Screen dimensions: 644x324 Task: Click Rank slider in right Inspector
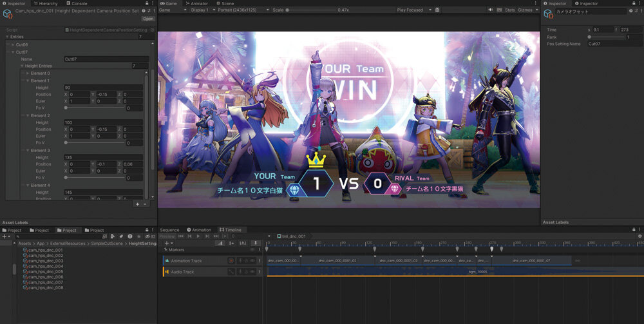pos(606,37)
